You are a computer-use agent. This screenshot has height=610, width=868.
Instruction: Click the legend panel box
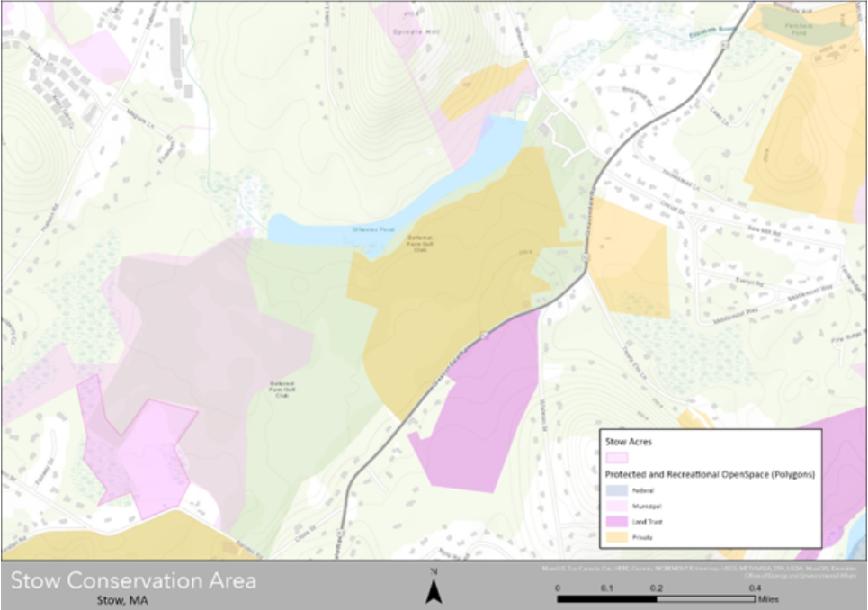point(711,486)
